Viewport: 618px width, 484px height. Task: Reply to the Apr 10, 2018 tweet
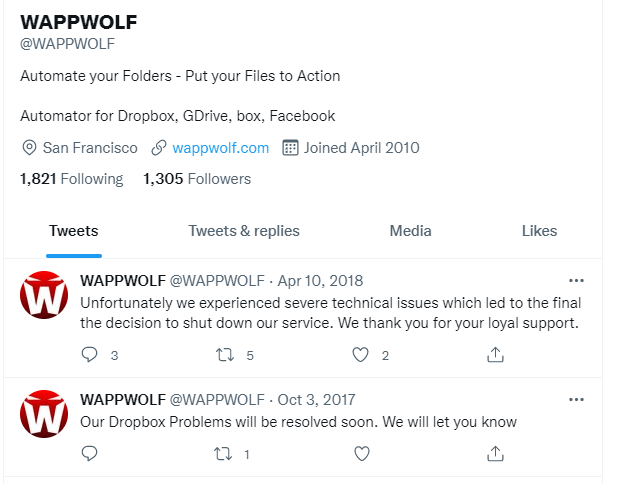[89, 355]
